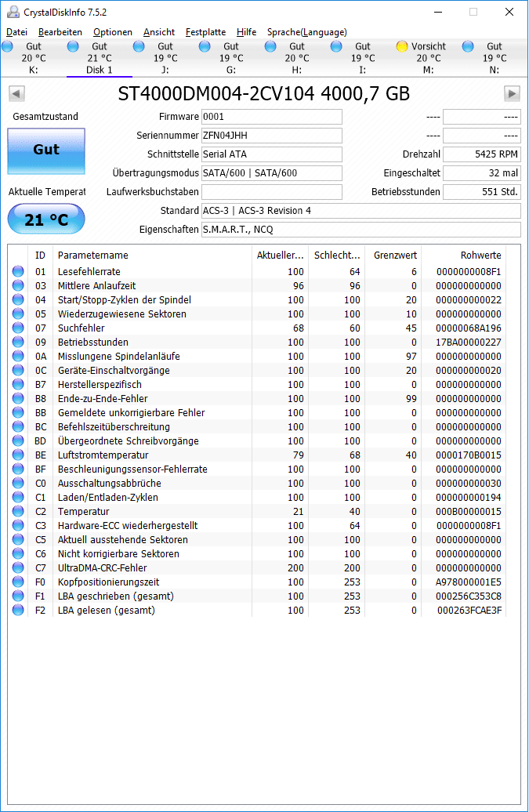529x812 pixels.
Task: Click the status orb for Ende-zu-Ende-Fehler
Action: [x=18, y=397]
